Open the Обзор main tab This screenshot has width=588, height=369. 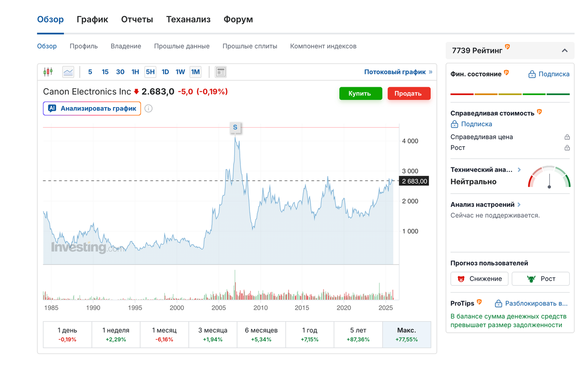click(x=51, y=19)
